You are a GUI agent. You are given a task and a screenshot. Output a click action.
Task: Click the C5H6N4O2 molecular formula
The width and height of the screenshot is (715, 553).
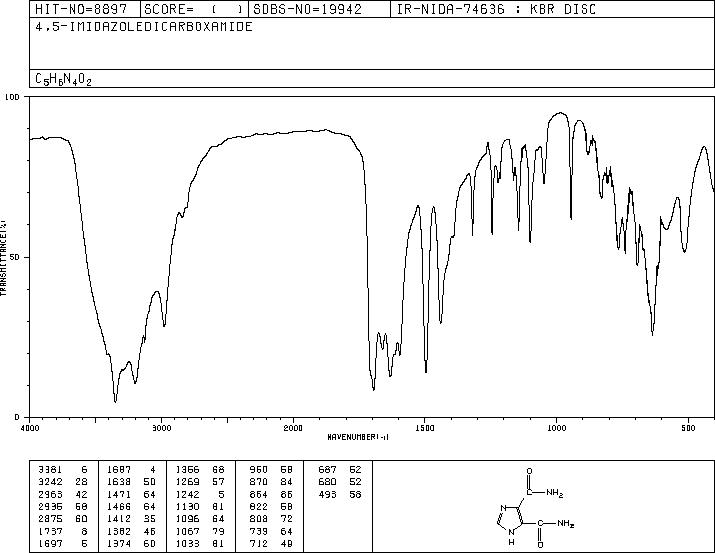pyautogui.click(x=63, y=79)
